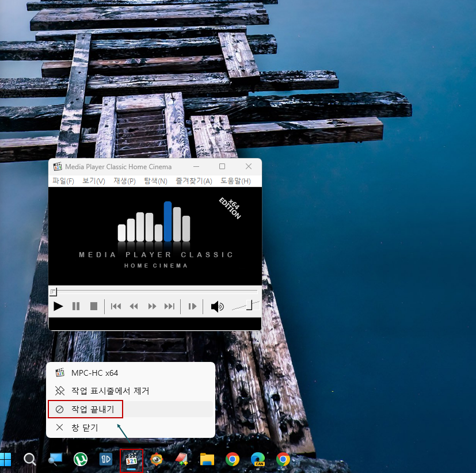Image resolution: width=476 pixels, height=473 pixels.
Task: Click the blue 1D taskbar icon
Action: [106, 459]
